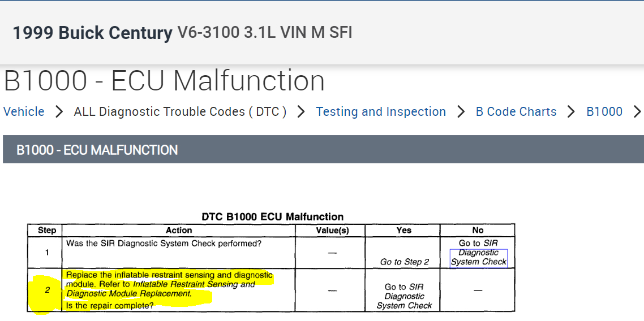Image resolution: width=644 pixels, height=321 pixels.
Task: Click the chevron right after Vehicle
Action: coord(59,112)
